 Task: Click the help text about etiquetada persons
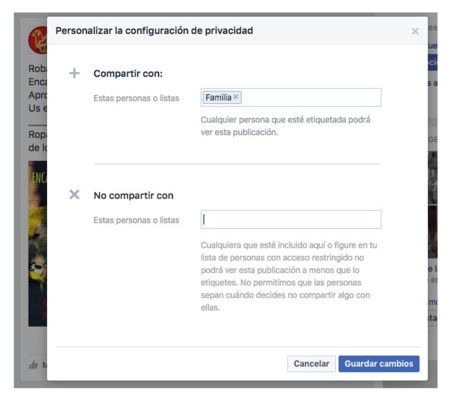(285, 126)
